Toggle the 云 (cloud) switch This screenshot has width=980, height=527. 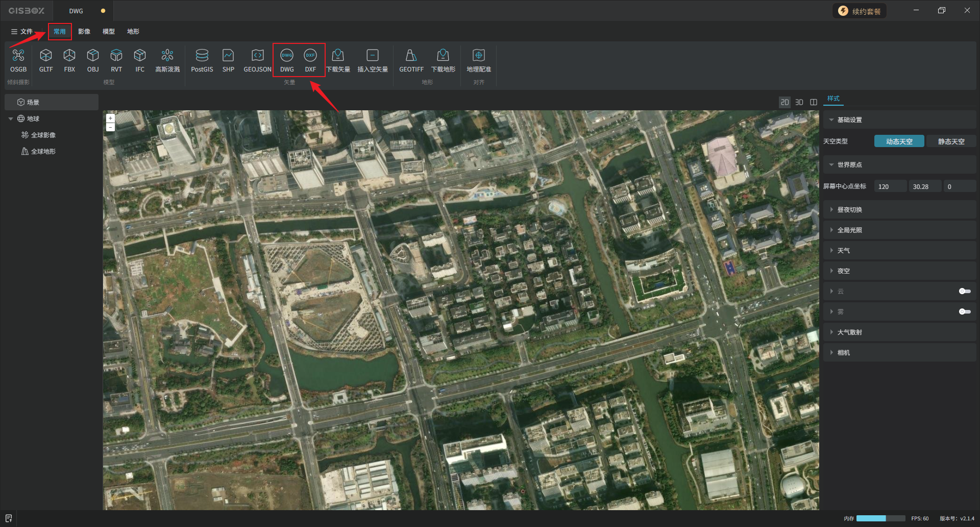click(x=964, y=291)
